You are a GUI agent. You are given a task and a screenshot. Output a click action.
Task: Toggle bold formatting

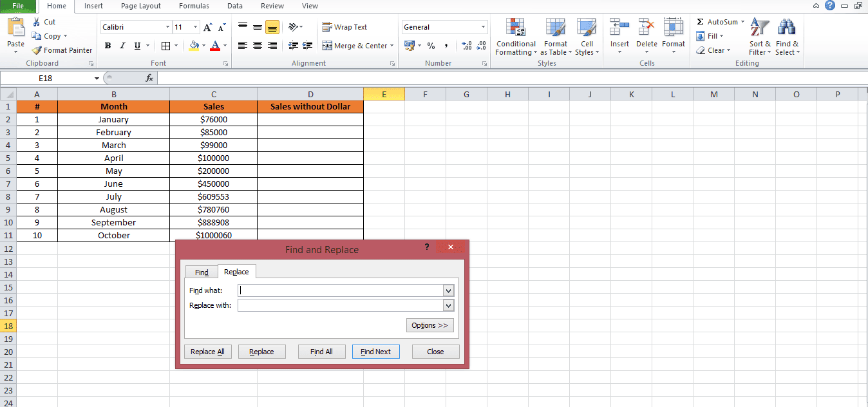[x=108, y=46]
